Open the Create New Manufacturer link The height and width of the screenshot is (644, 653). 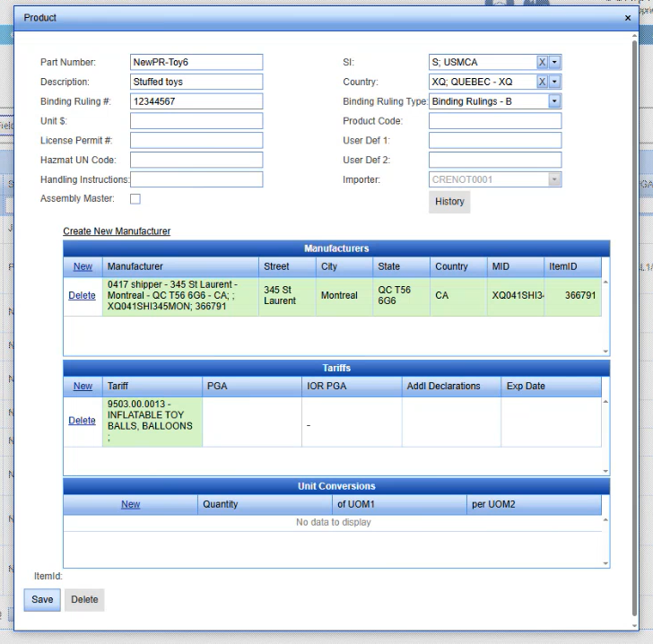(117, 231)
